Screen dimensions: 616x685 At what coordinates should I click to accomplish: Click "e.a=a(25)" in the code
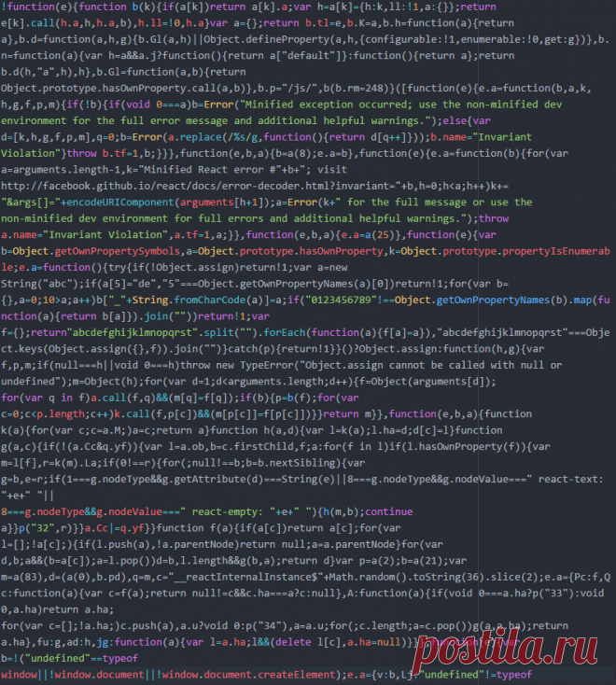coord(369,235)
